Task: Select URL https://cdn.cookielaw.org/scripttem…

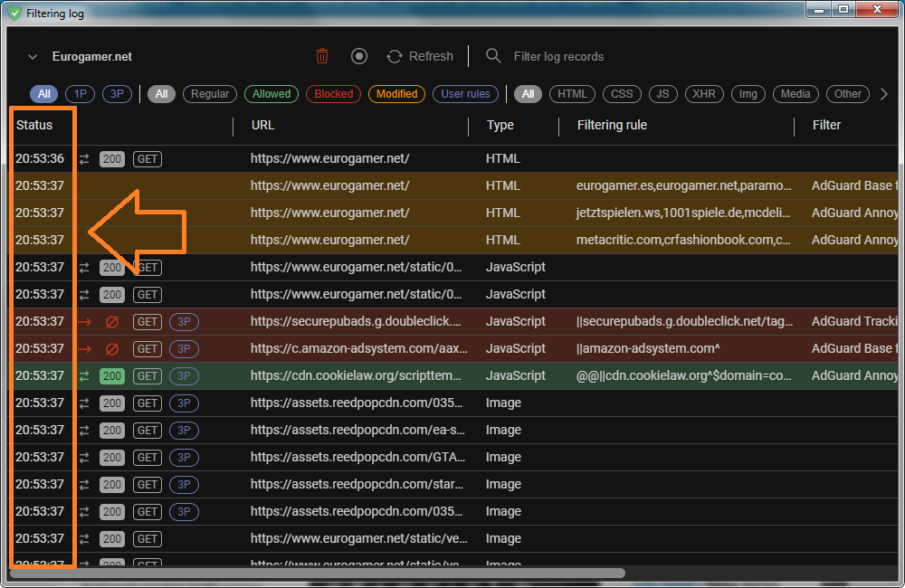Action: click(x=356, y=375)
